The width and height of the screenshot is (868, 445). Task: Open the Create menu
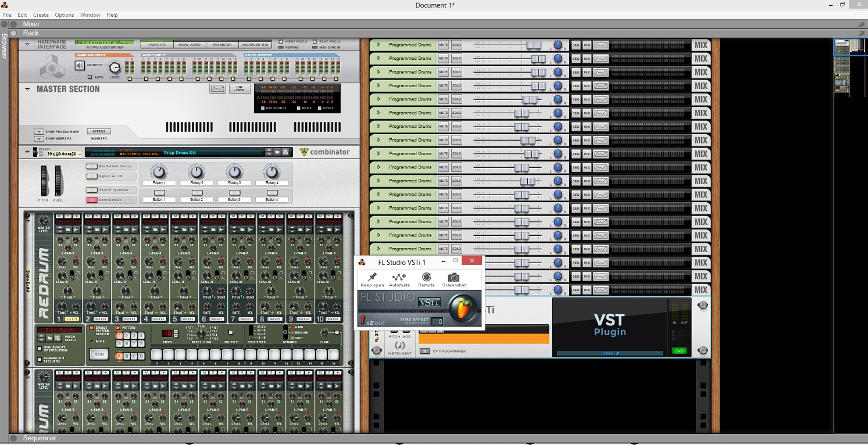(x=41, y=15)
